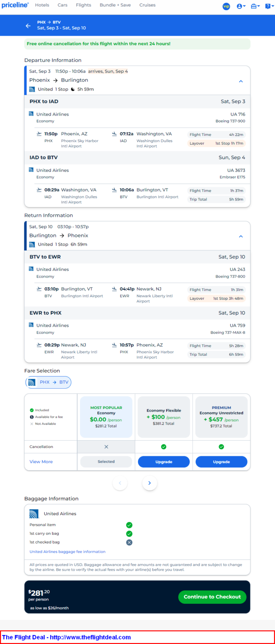
Task: Select Premium Economy Unrestricted fare card
Action: (222, 417)
